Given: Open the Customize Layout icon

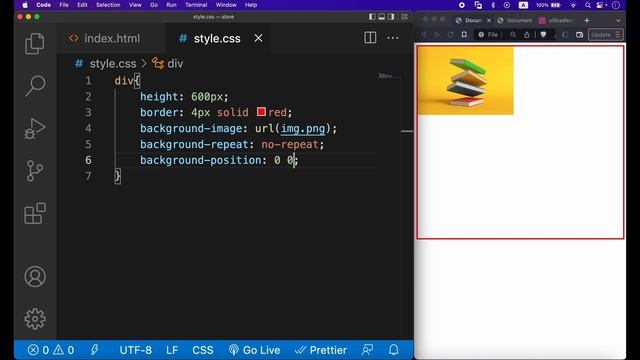Looking at the screenshot, I should pyautogui.click(x=404, y=17).
